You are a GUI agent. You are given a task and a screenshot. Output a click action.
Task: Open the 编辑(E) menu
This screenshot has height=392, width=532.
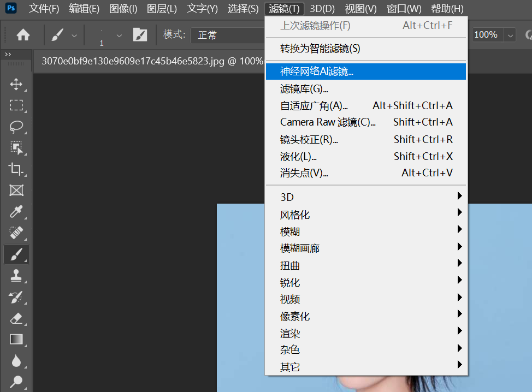click(84, 9)
